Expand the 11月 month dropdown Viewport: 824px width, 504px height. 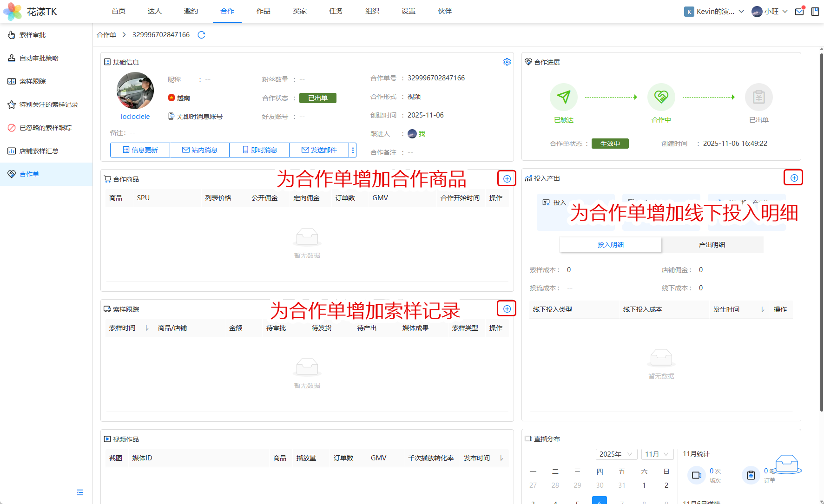point(657,454)
